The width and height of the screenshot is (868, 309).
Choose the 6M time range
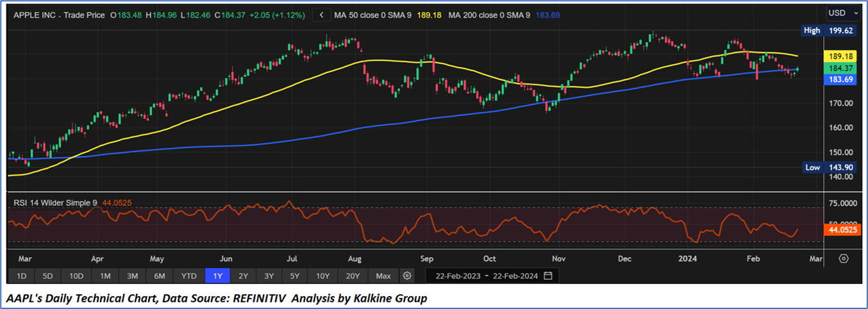[160, 276]
